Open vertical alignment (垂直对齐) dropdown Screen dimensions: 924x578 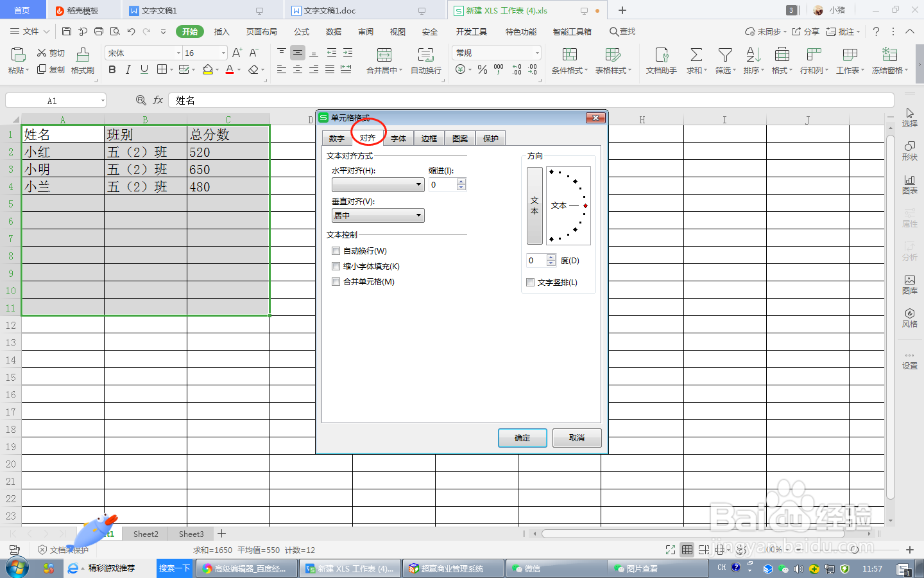378,216
